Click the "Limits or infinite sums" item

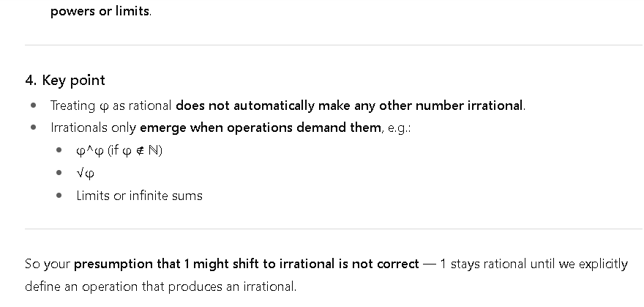139,196
